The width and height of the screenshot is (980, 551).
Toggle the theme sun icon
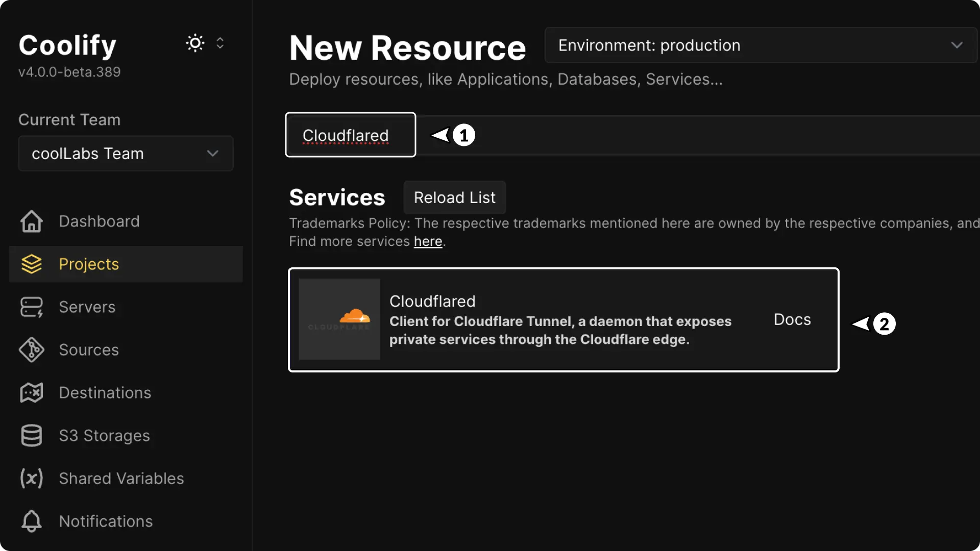195,43
